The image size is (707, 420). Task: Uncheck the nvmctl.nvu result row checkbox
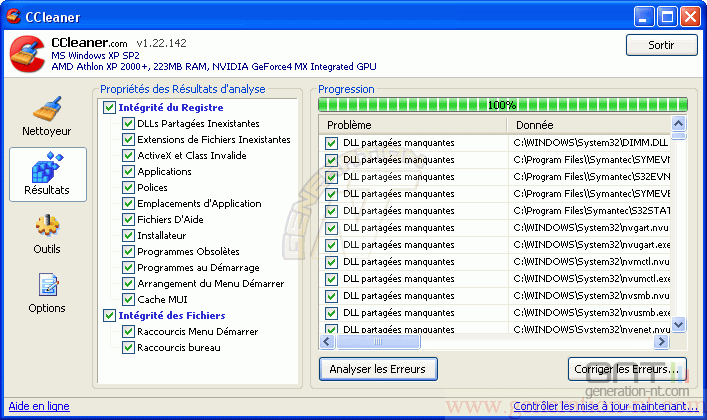pyautogui.click(x=331, y=262)
